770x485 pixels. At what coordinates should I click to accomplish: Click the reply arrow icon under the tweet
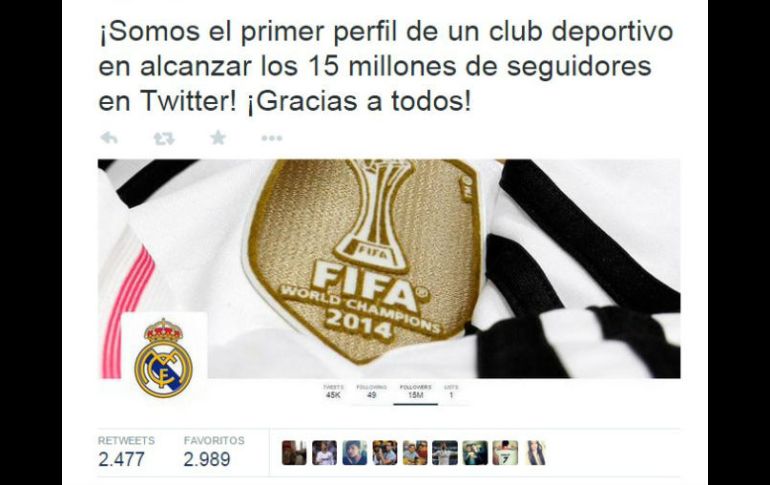click(109, 138)
